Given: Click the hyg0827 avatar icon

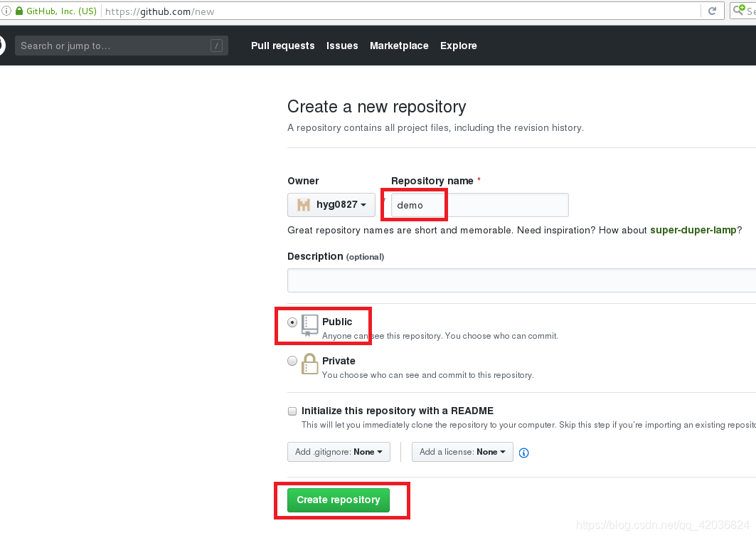Looking at the screenshot, I should click(x=303, y=204).
